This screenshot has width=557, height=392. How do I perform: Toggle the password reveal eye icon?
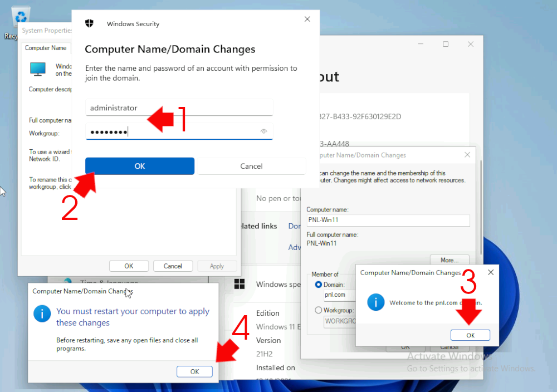pyautogui.click(x=263, y=131)
